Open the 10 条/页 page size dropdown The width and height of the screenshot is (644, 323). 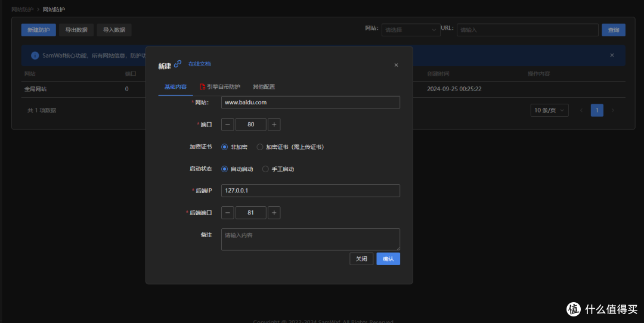tap(550, 110)
